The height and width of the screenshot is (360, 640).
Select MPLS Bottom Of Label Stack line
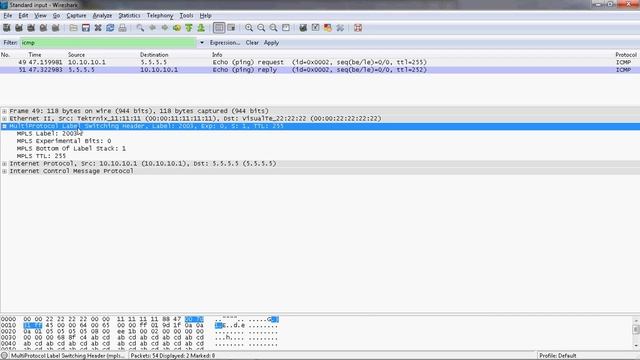[71, 149]
